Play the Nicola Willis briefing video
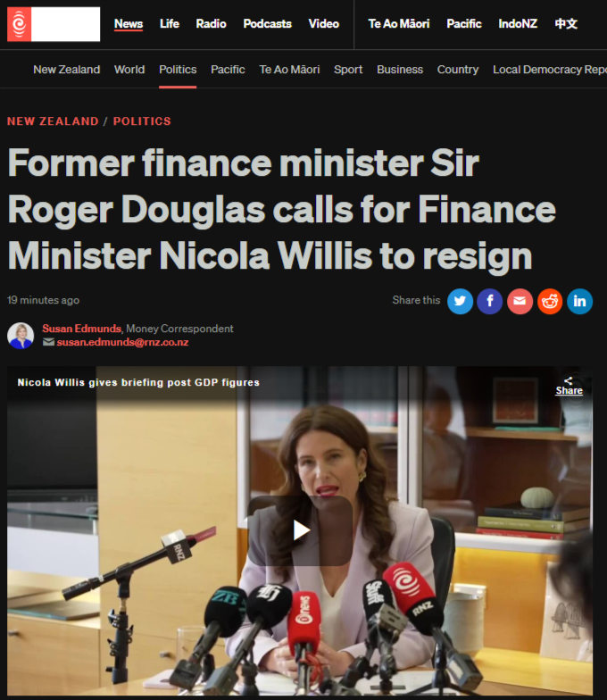The width and height of the screenshot is (607, 700). pos(300,530)
